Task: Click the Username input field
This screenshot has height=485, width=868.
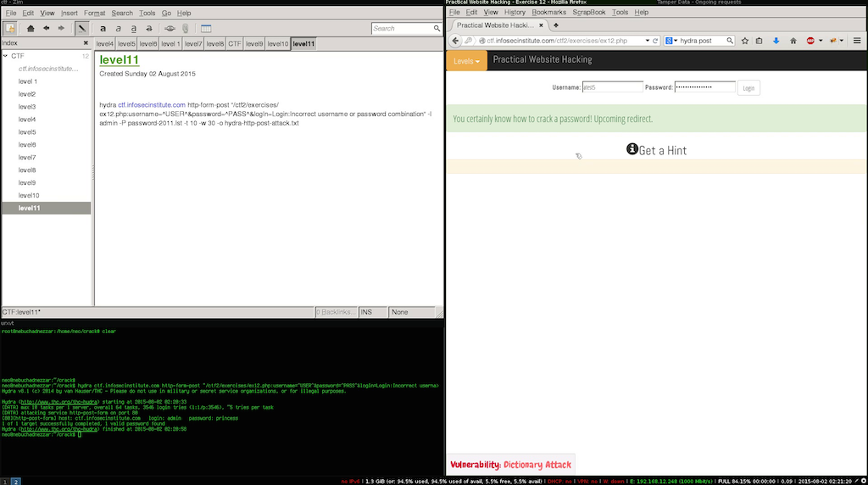Action: tap(612, 87)
